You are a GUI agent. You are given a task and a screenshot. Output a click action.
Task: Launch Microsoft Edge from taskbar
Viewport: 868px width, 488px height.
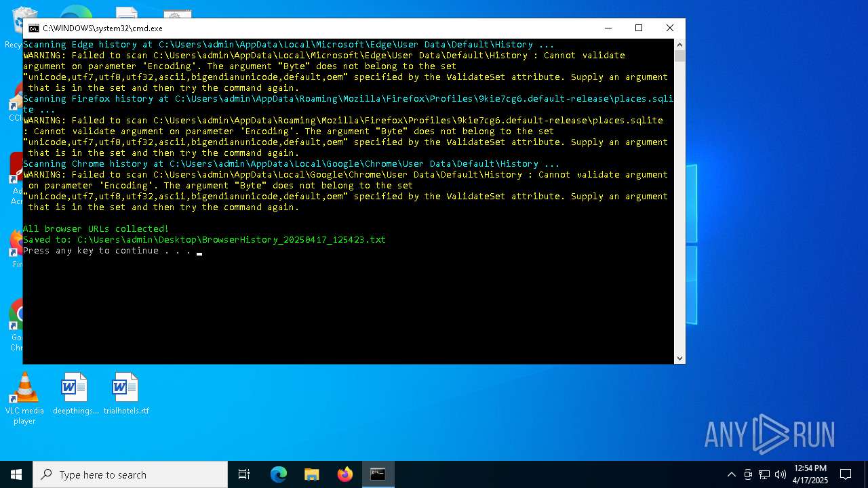[x=279, y=474]
